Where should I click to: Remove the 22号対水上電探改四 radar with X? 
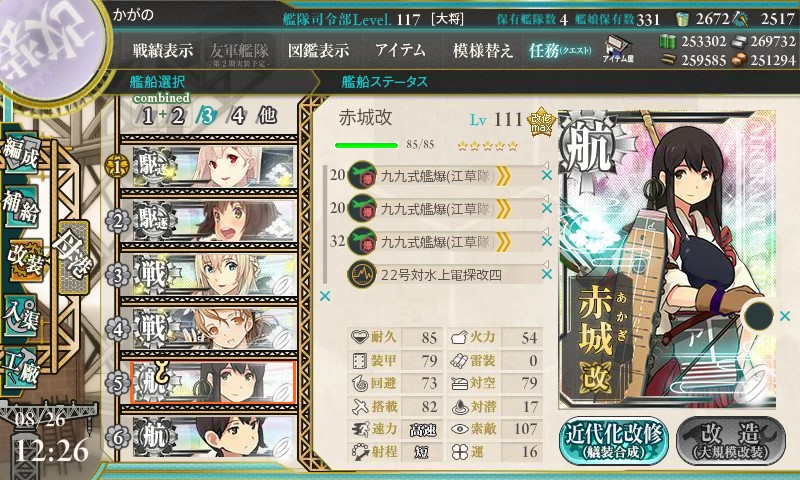pos(546,274)
